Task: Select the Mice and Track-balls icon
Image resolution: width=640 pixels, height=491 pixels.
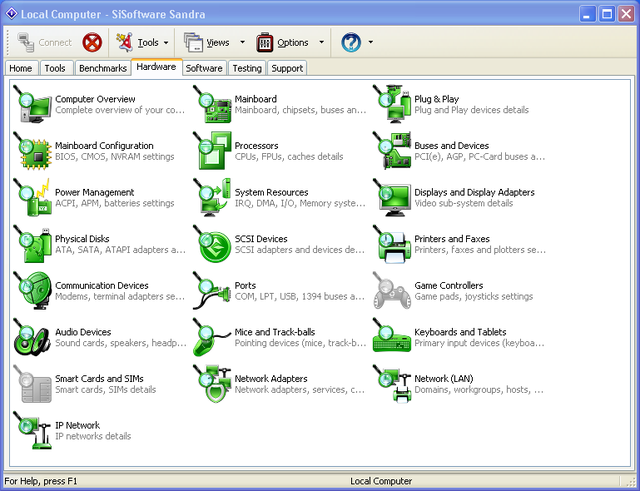Action: tap(212, 337)
